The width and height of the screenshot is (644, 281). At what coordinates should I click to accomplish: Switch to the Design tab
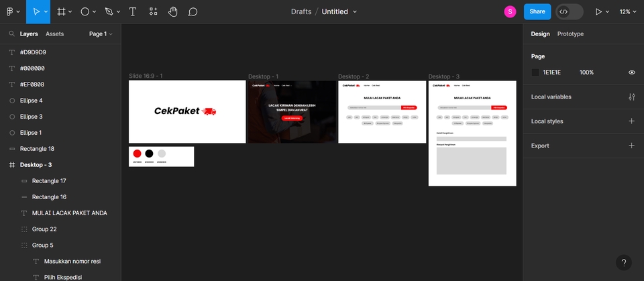coord(540,34)
